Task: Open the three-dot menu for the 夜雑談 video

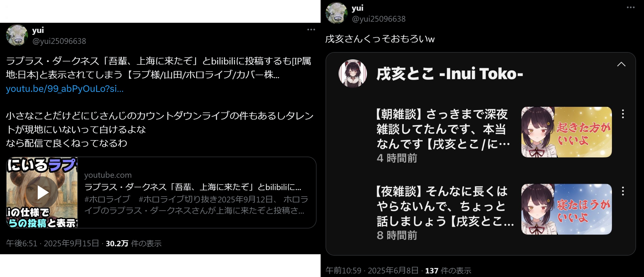Action: pyautogui.click(x=623, y=191)
